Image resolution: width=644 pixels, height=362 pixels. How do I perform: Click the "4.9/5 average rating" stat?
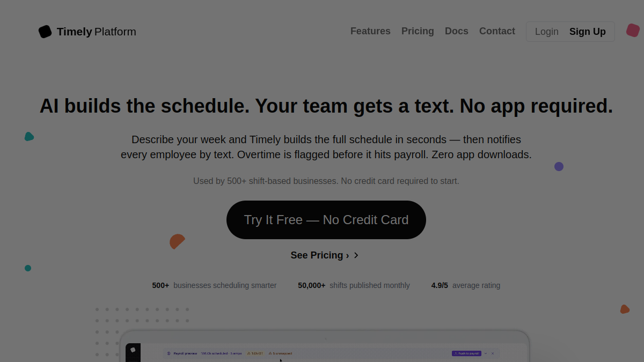pyautogui.click(x=466, y=285)
